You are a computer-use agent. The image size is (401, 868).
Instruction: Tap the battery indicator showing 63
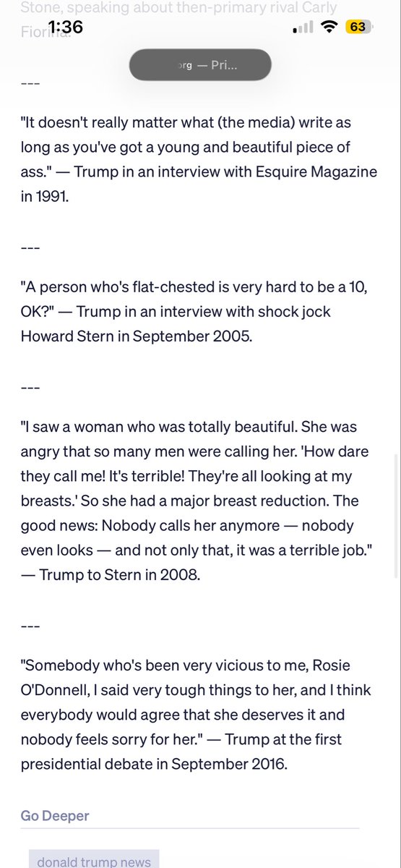point(359,27)
